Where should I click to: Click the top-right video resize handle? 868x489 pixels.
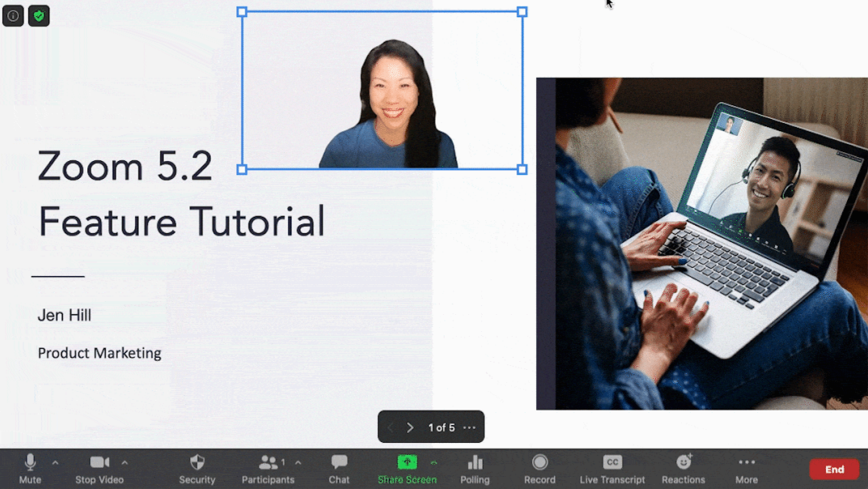point(522,12)
